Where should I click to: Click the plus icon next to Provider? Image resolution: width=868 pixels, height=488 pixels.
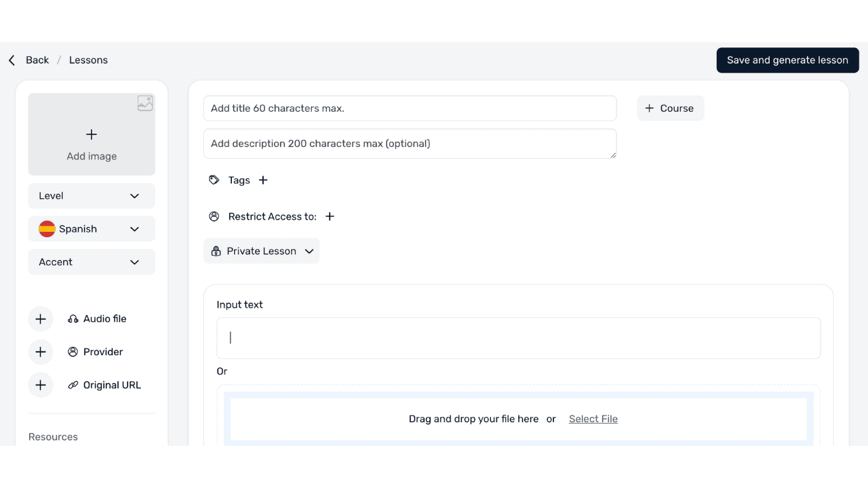pos(41,352)
